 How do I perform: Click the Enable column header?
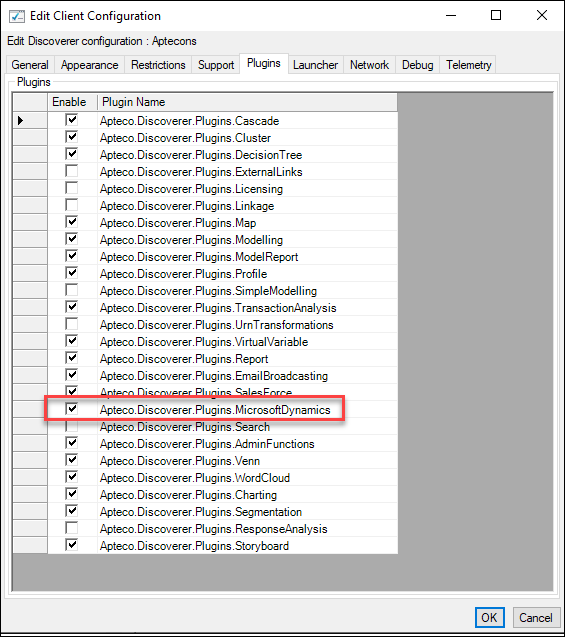click(x=72, y=102)
